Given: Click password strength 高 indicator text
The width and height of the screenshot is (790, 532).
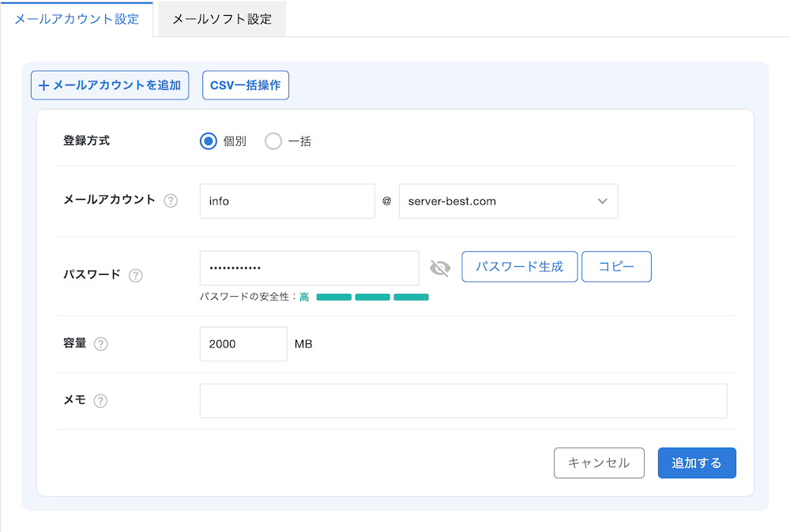Looking at the screenshot, I should (x=304, y=297).
